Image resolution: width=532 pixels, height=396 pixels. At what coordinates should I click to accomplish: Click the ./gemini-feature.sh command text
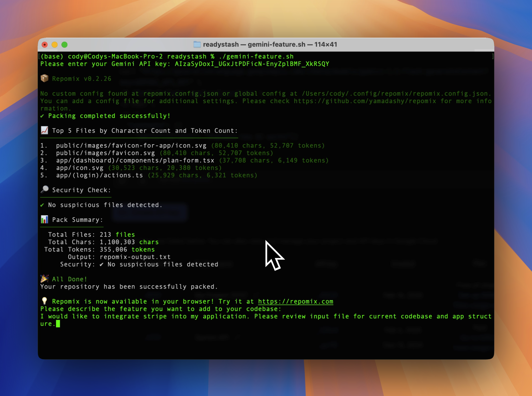click(x=256, y=56)
